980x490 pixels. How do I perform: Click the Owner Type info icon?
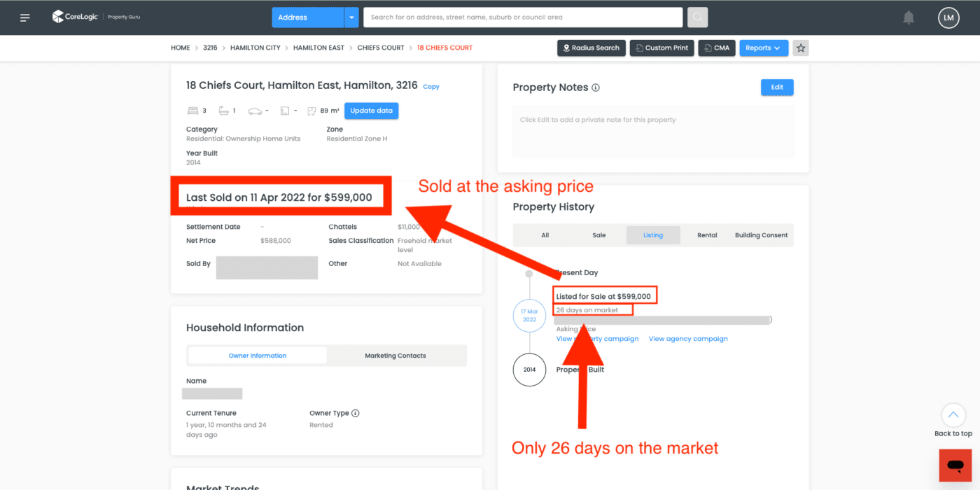356,414
